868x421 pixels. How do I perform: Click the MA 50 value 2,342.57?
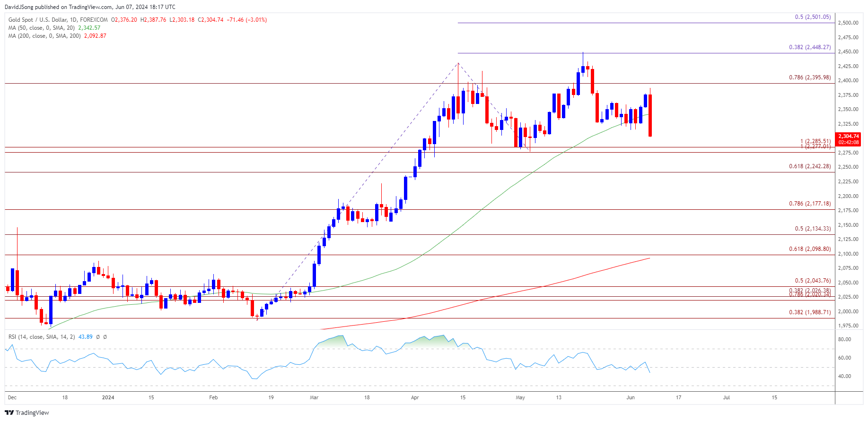click(x=89, y=28)
